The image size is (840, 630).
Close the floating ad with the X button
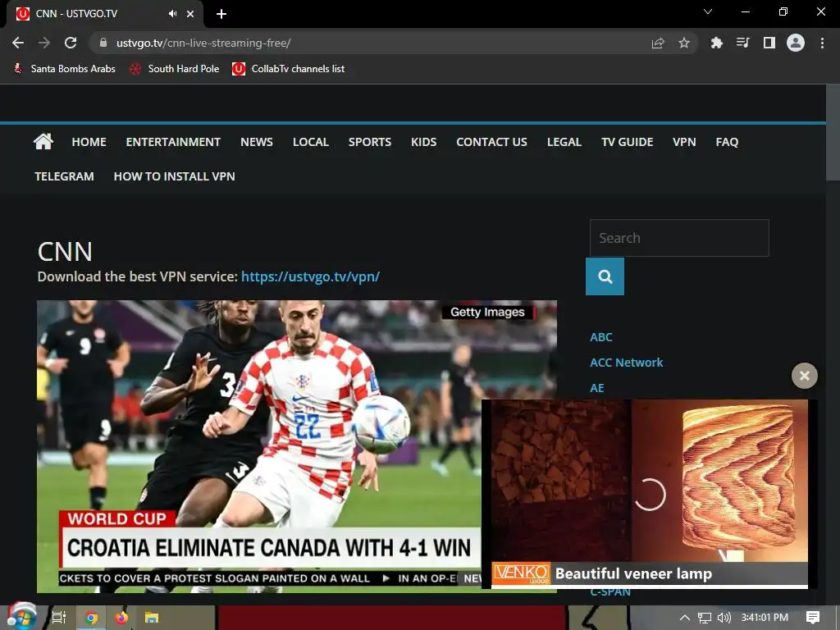805,376
